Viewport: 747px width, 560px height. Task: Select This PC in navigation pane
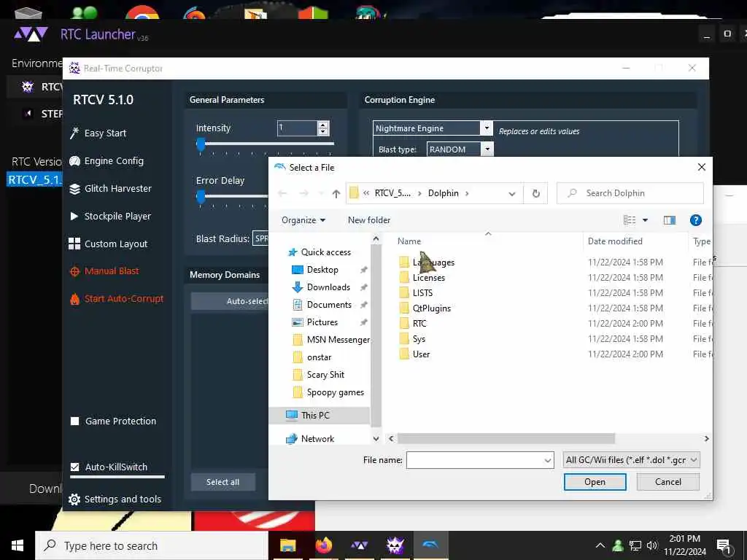pyautogui.click(x=315, y=415)
